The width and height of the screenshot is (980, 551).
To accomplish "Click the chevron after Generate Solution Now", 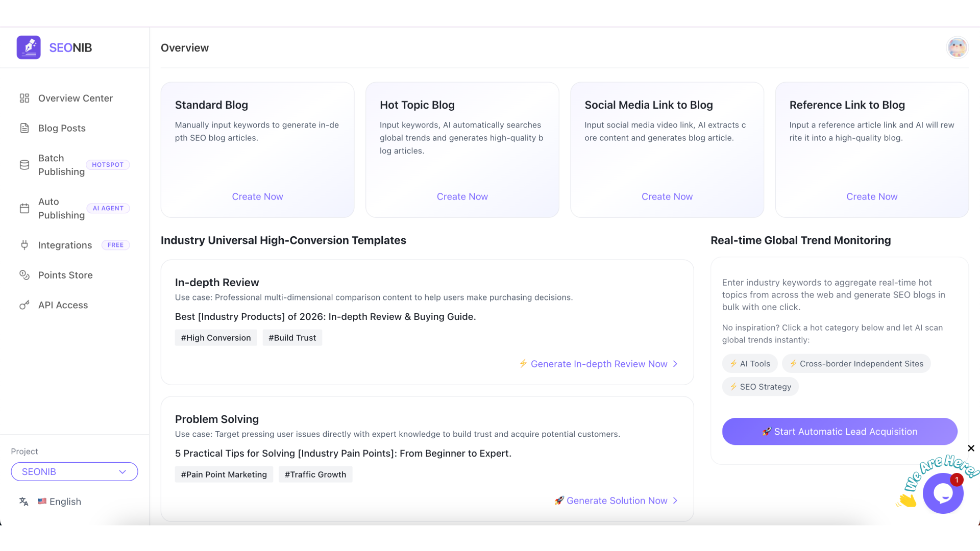I will 675,500.
